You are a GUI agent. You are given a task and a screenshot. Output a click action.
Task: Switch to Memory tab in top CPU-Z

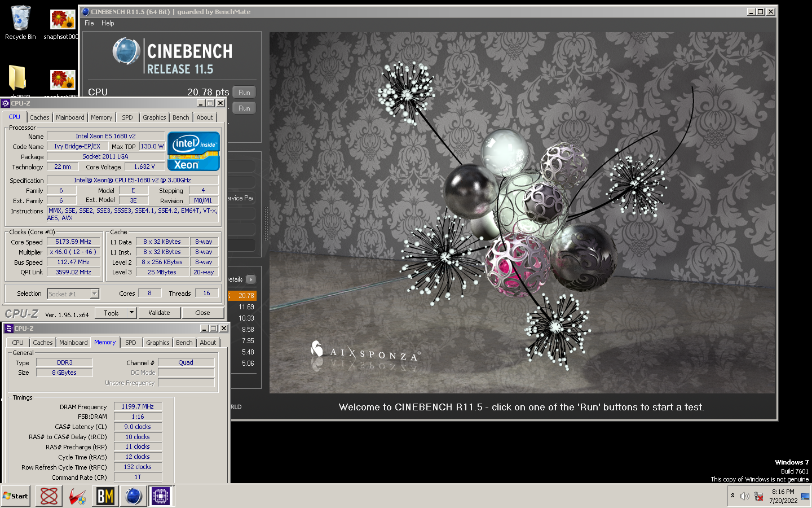101,117
